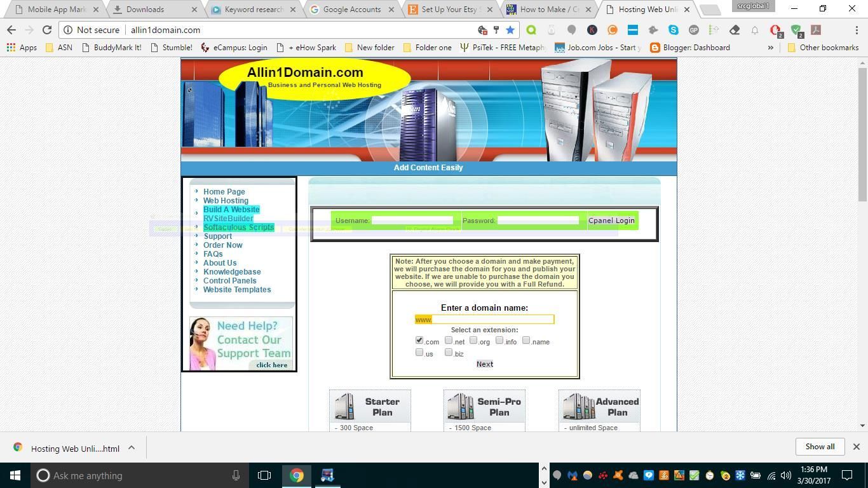Click the bookmark star icon in address bar

[510, 30]
